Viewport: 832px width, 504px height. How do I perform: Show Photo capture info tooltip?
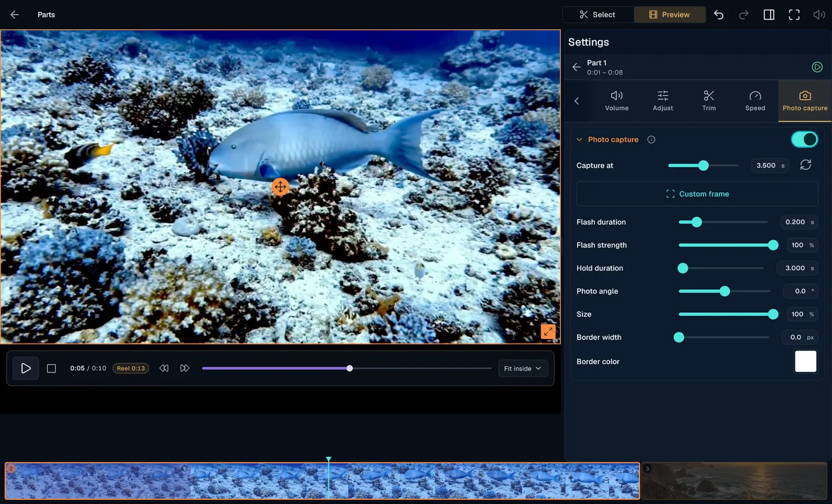point(651,140)
